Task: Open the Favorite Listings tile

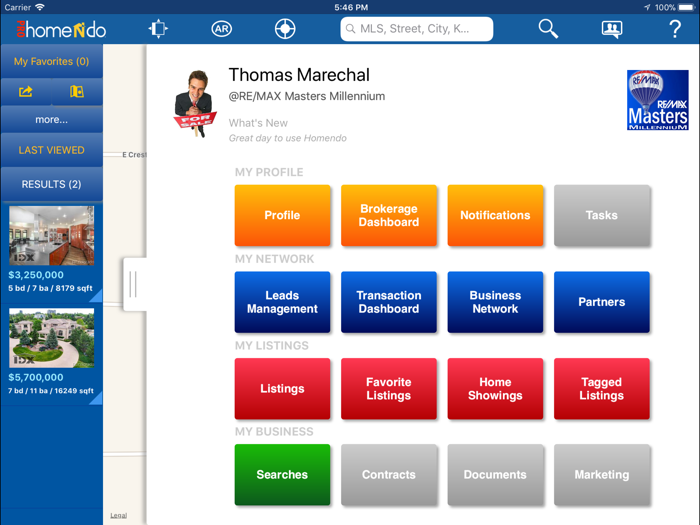Action: point(389,388)
